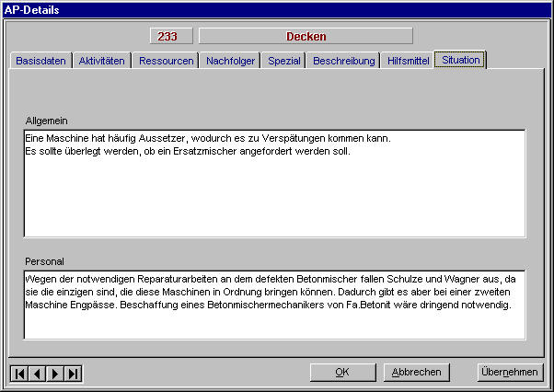The width and height of the screenshot is (554, 392).
Task: Confirm with the OK button
Action: pos(342,373)
